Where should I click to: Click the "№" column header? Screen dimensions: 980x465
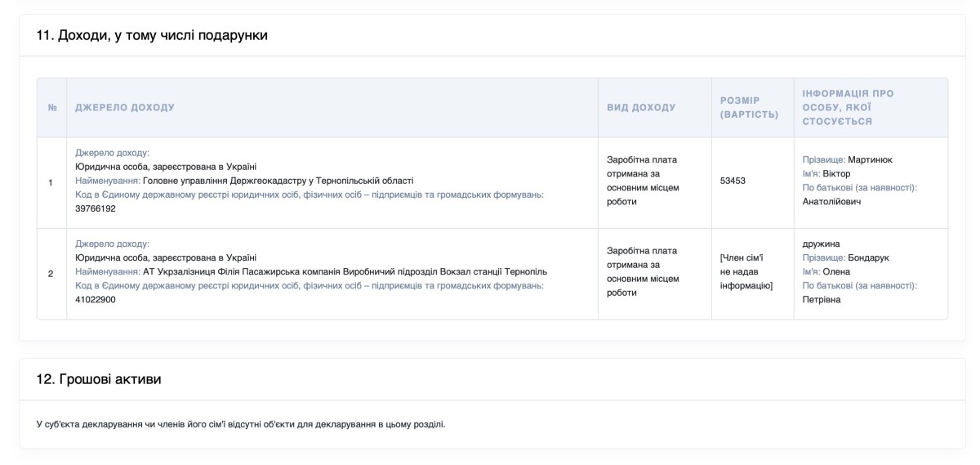(x=51, y=108)
